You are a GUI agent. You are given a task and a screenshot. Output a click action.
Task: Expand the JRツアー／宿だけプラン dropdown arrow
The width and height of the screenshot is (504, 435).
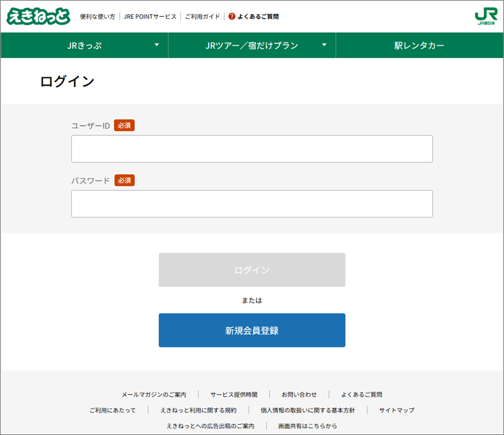324,45
